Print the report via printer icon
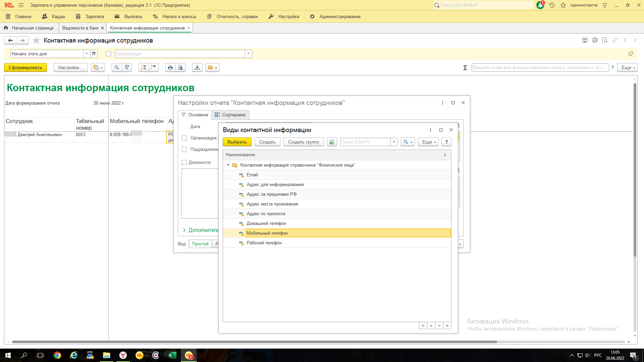644x362 pixels. 170,68
